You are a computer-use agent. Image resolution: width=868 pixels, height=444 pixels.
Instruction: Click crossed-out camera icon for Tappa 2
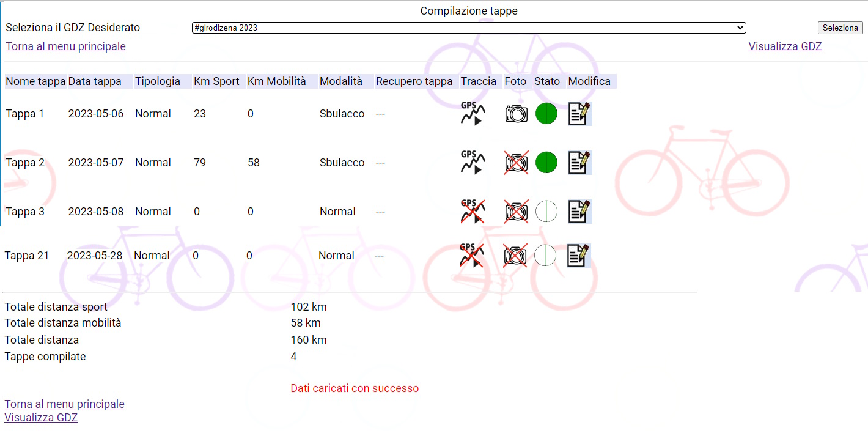pyautogui.click(x=516, y=163)
